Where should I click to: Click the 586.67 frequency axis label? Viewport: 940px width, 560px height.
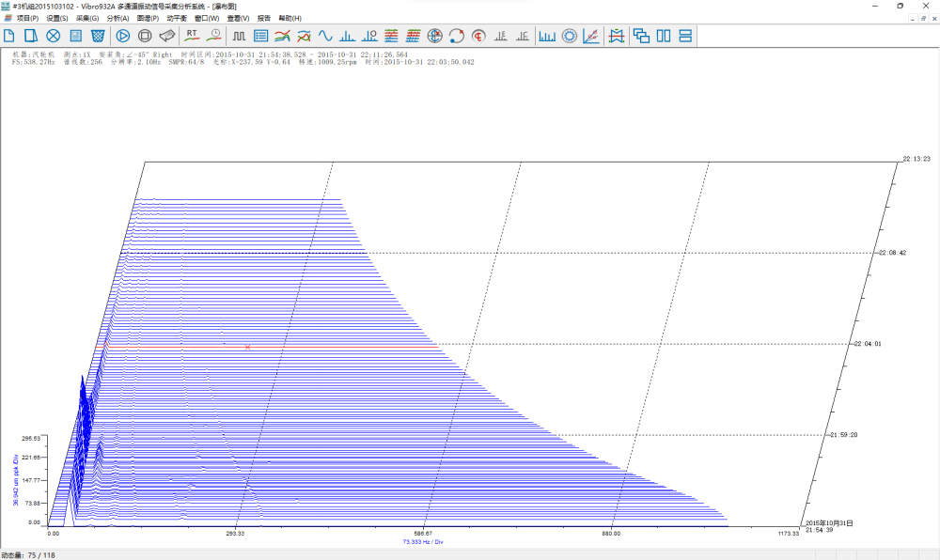pos(423,534)
